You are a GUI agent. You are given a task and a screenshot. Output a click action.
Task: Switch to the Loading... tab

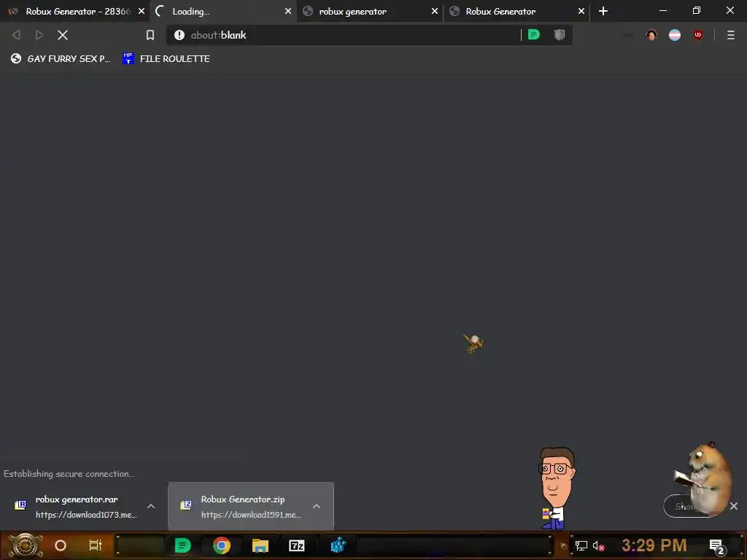click(x=222, y=11)
